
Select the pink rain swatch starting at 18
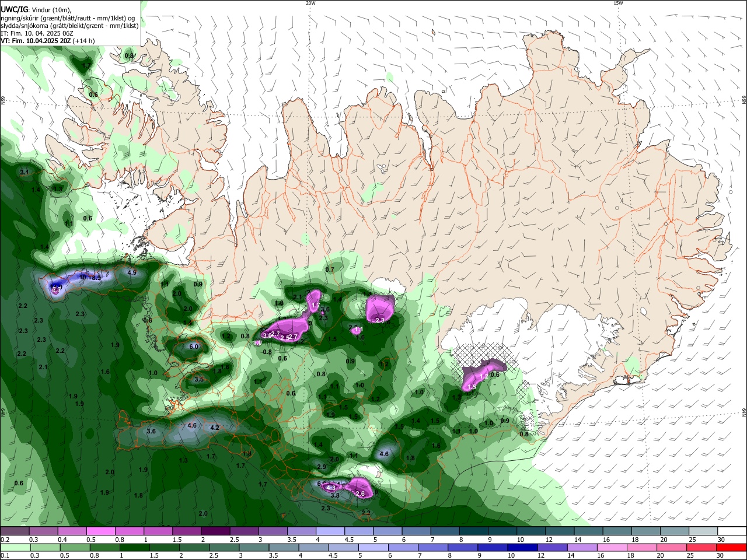coord(643,547)
